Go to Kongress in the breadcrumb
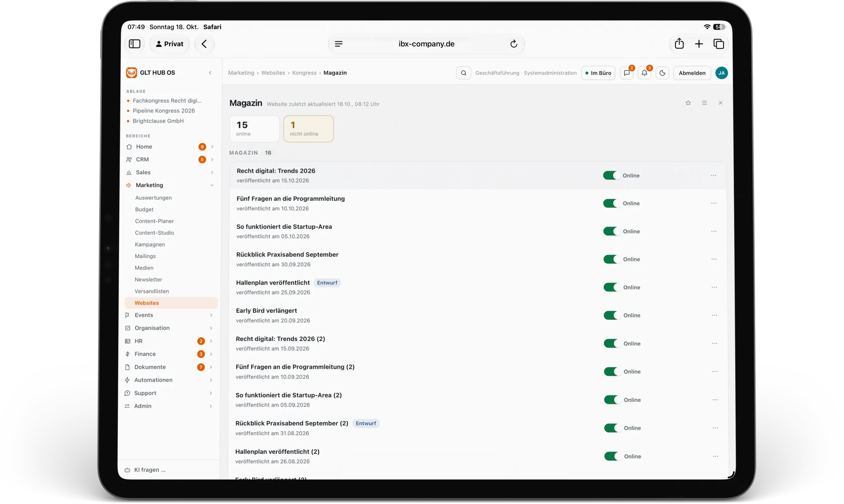The image size is (844, 504). tap(304, 73)
